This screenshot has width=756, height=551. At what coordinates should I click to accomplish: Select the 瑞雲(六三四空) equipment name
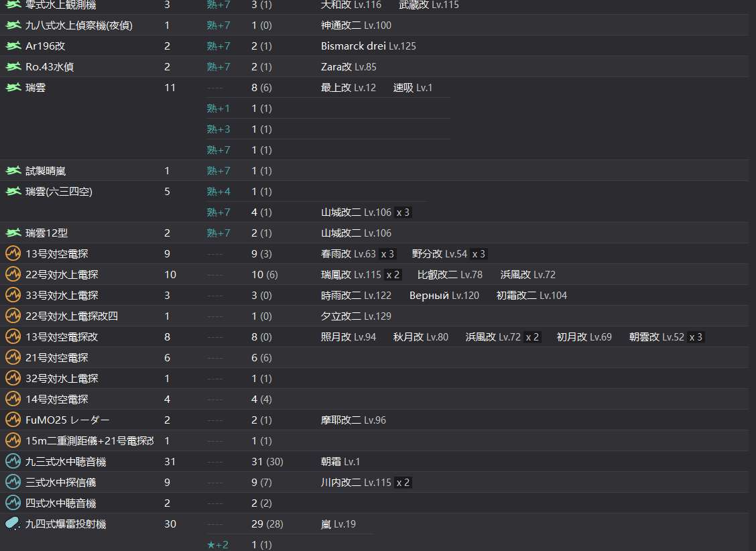coord(59,192)
